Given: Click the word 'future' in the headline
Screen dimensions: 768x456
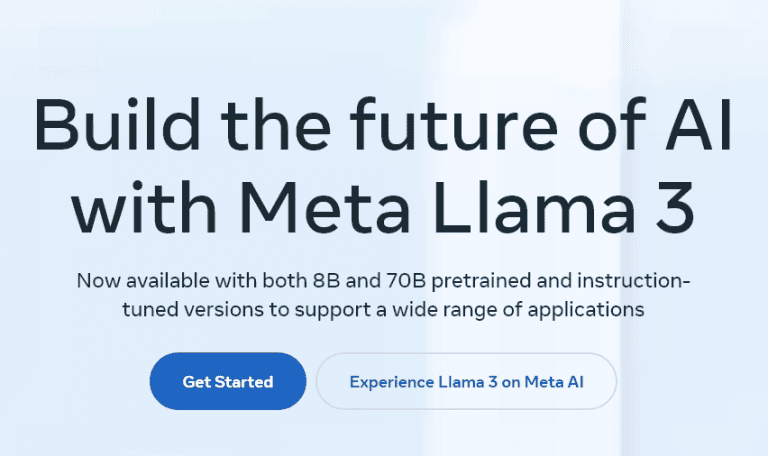Looking at the screenshot, I should pos(454,124).
